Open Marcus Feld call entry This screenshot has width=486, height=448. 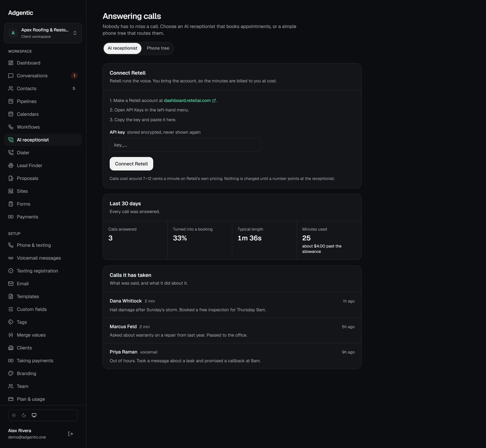click(232, 331)
